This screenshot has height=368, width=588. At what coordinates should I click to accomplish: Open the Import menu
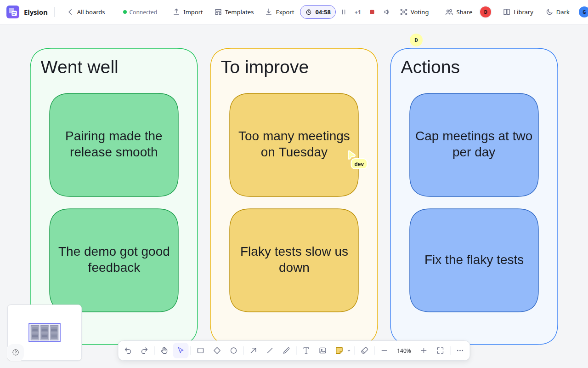pos(188,12)
